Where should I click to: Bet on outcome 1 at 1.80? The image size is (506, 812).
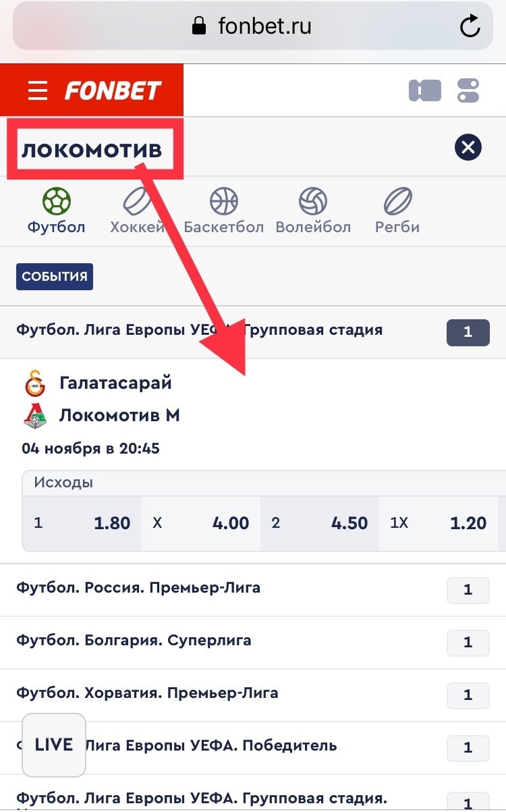coord(82,523)
